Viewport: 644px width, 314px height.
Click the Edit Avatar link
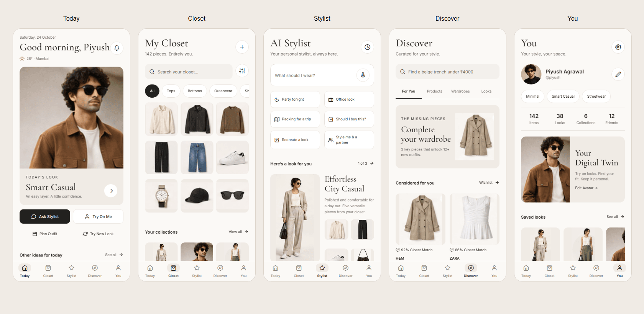586,188
